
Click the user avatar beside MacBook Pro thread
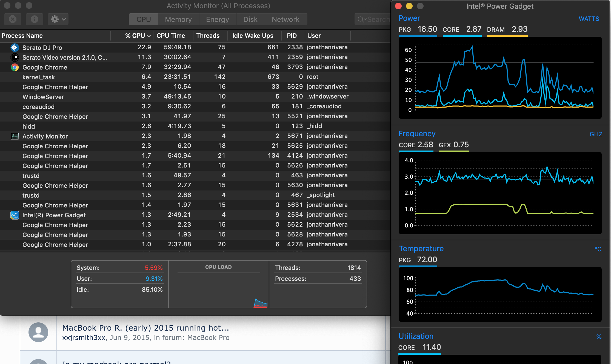coord(38,332)
